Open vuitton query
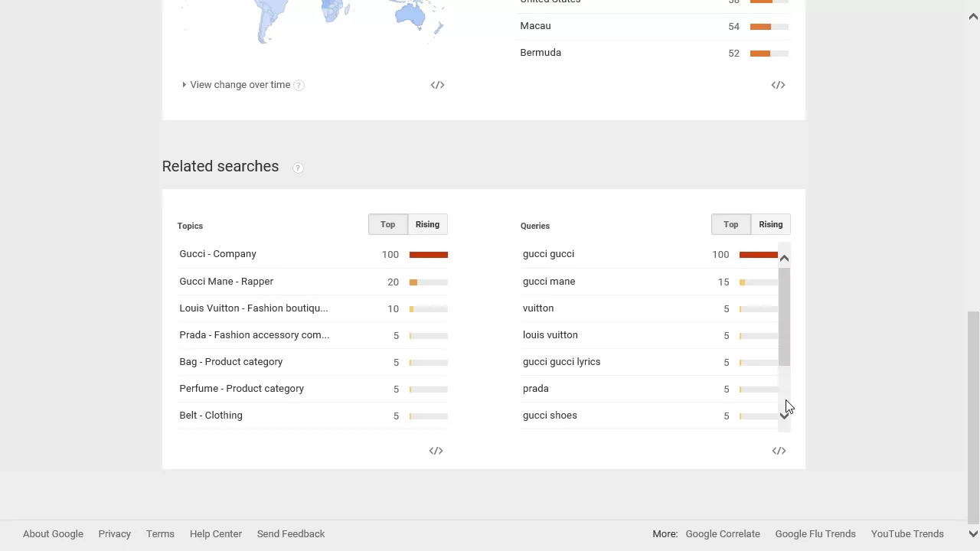Screen dimensions: 980x551 point(538,308)
